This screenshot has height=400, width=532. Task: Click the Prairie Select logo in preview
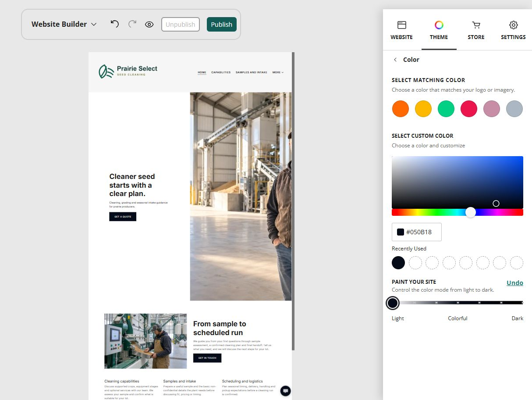click(x=128, y=71)
